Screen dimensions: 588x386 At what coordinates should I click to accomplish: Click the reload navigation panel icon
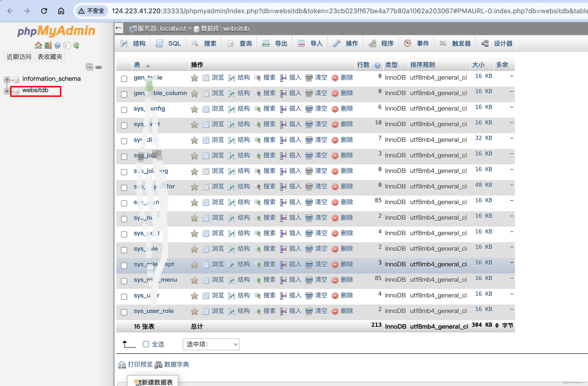[x=76, y=45]
